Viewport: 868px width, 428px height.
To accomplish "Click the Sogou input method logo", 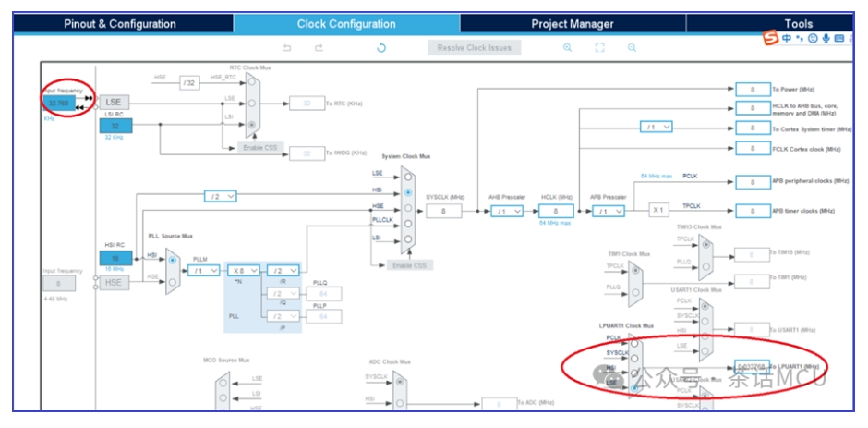I will click(769, 38).
